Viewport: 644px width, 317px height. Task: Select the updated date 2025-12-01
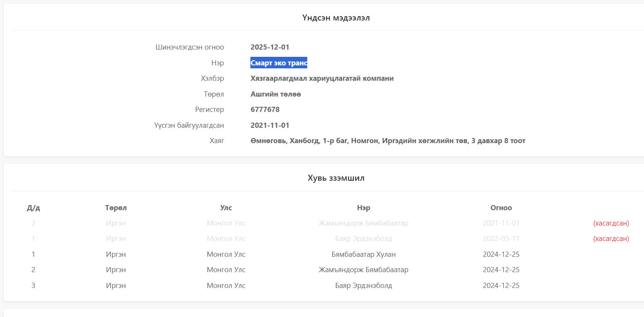tap(270, 47)
